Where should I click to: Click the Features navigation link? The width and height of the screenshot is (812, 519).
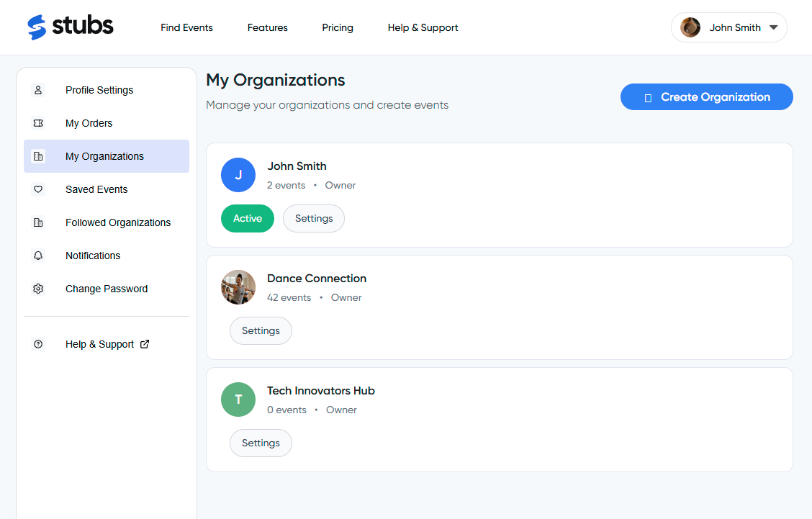[x=267, y=27]
